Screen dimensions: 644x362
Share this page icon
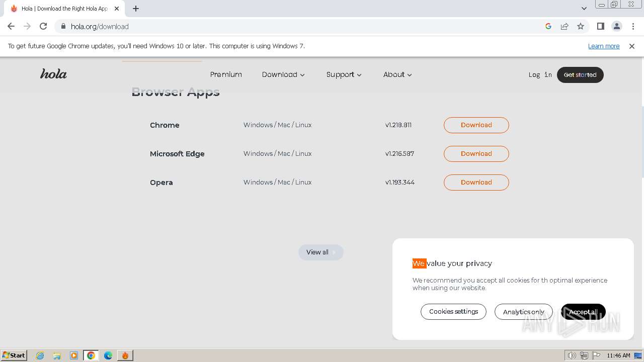click(565, 26)
